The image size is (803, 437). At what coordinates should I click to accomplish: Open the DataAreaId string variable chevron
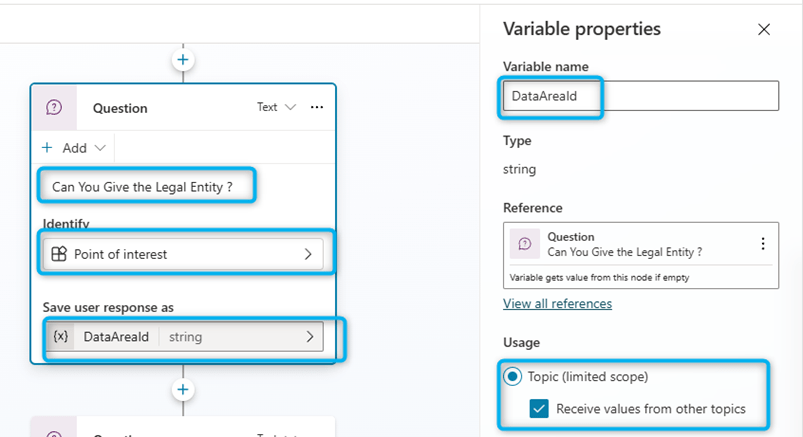click(x=308, y=337)
